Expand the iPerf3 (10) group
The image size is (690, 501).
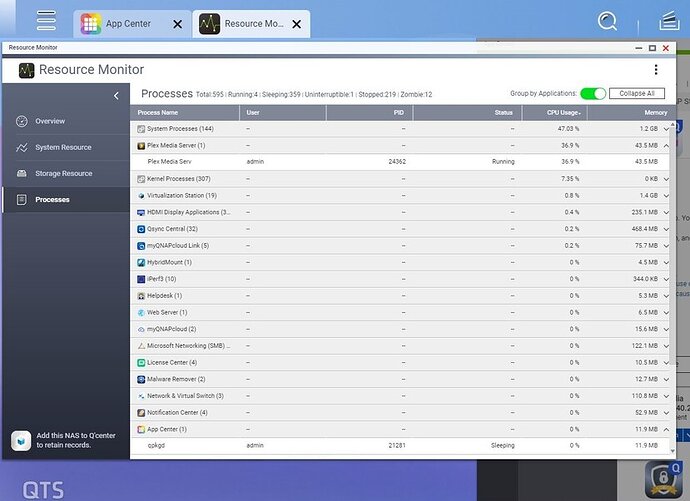pyautogui.click(x=666, y=279)
